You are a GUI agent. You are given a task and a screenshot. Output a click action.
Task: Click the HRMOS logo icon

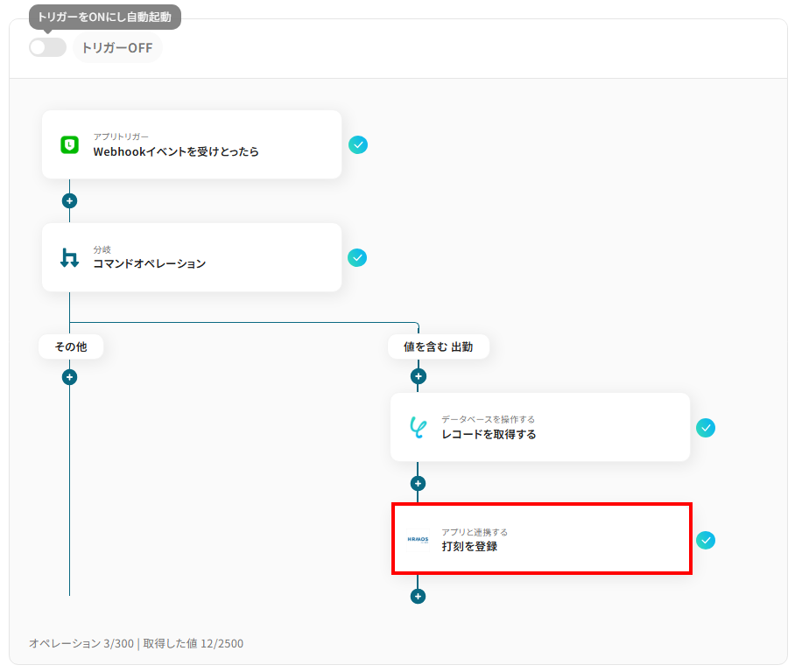[x=418, y=540]
